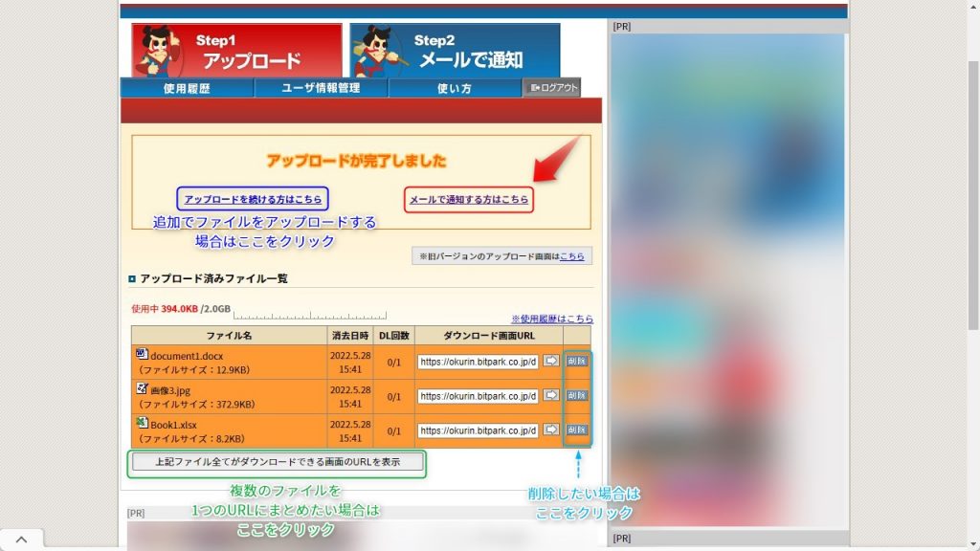Select the URL field for document1.docx
Screen dimensions: 980x551
(x=479, y=362)
